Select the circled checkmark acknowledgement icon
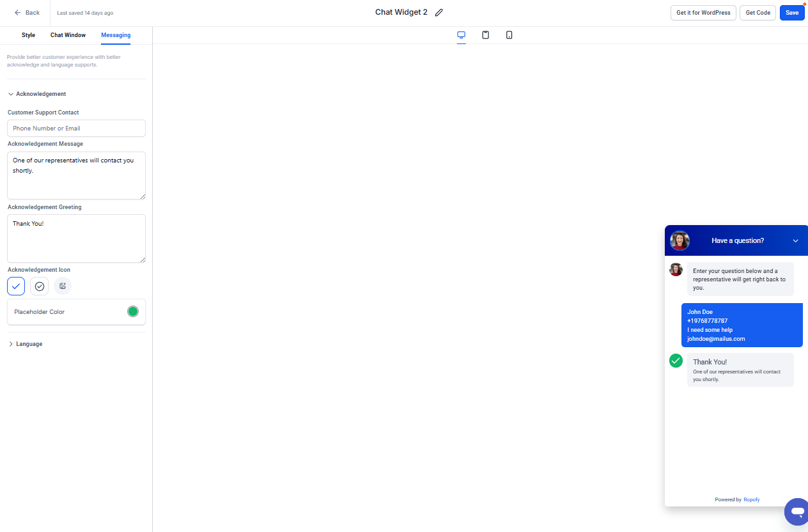This screenshot has width=808, height=532. pyautogui.click(x=40, y=286)
